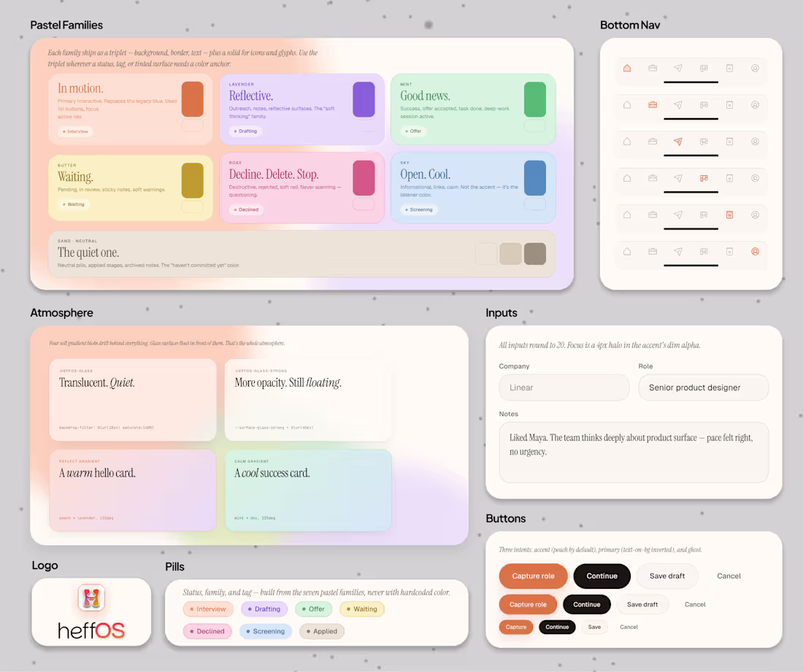Select the Interview pill in the Pills panel
The image size is (803, 672).
coord(208,609)
